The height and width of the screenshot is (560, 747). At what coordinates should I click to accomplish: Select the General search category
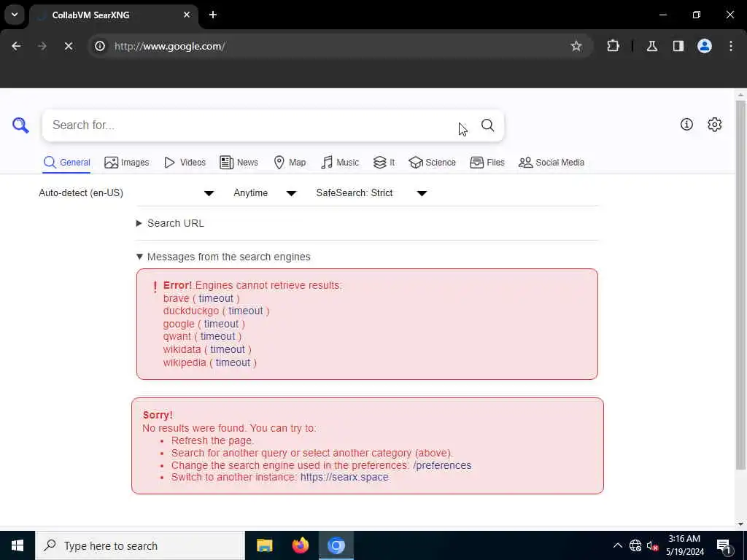66,163
